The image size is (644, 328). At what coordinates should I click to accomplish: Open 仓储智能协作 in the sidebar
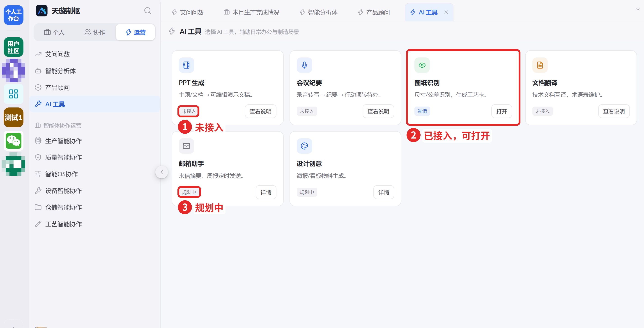click(95, 207)
